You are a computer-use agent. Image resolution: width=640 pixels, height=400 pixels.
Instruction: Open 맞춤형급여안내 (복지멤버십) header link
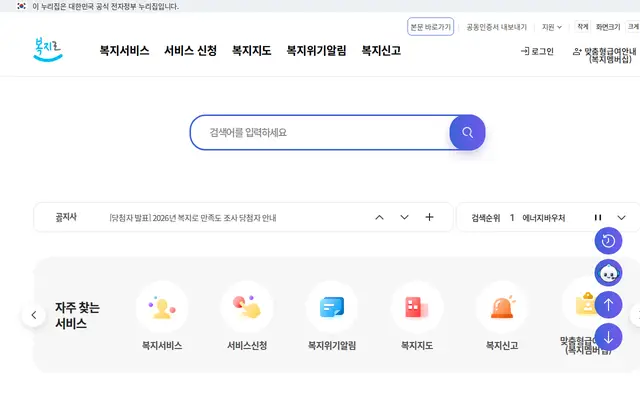click(x=604, y=55)
